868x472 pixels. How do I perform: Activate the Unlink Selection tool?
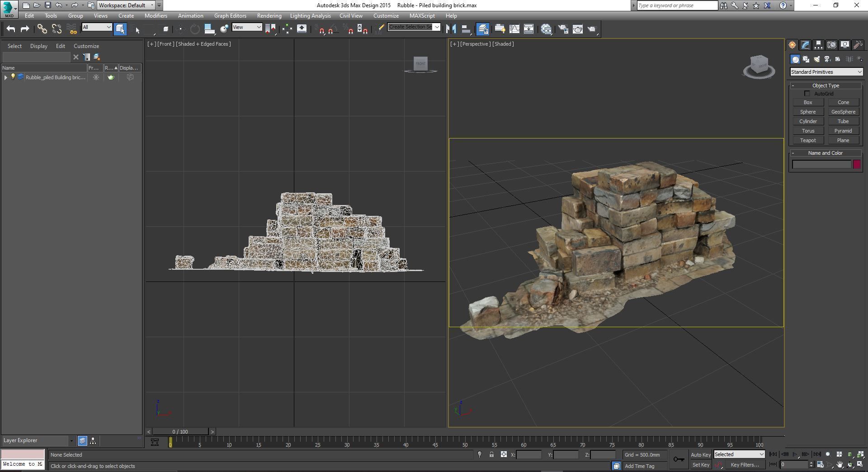(x=57, y=29)
